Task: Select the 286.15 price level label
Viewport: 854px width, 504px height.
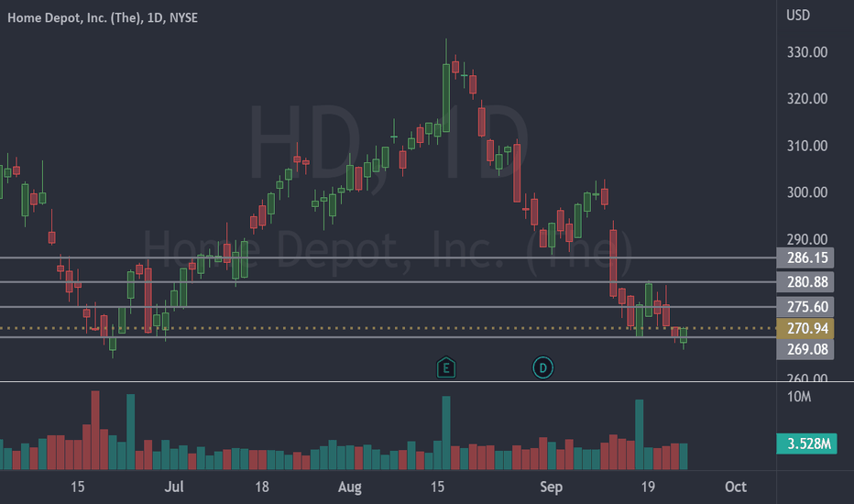Action: click(805, 257)
